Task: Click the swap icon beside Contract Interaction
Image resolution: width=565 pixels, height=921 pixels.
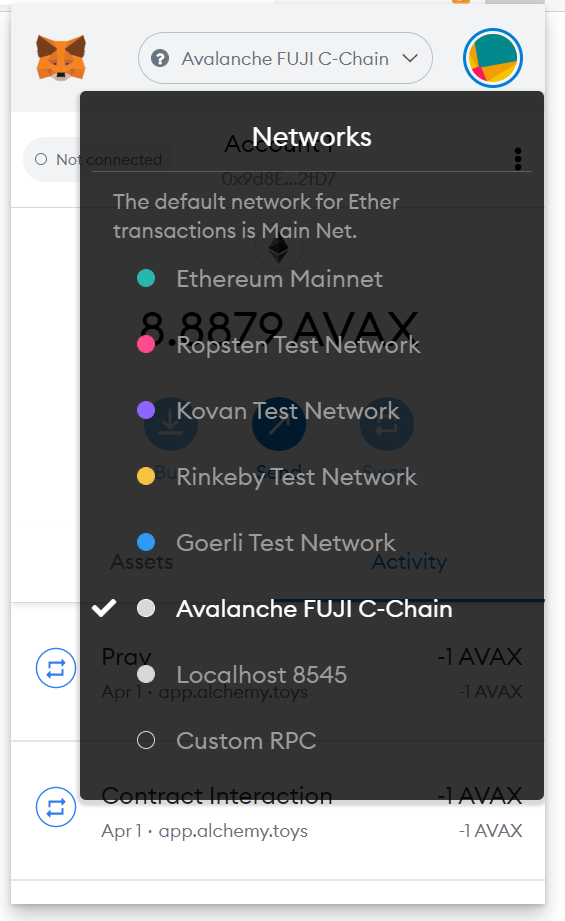Action: (56, 807)
